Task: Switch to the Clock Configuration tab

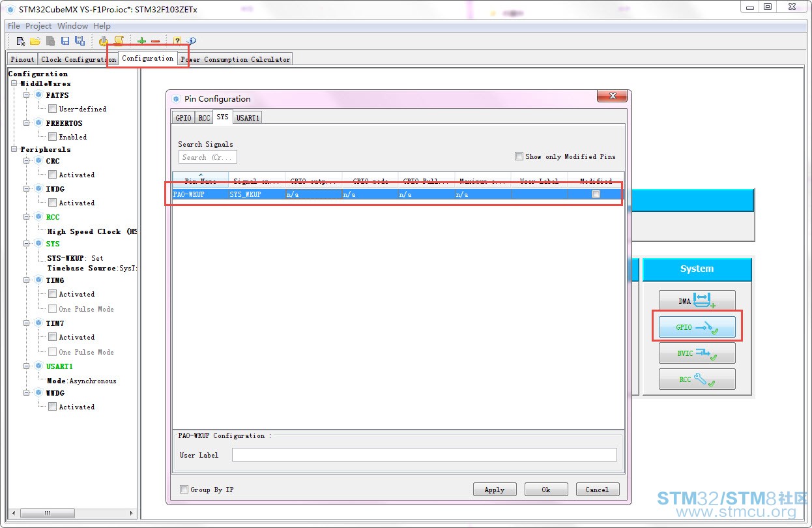Action: (78, 59)
